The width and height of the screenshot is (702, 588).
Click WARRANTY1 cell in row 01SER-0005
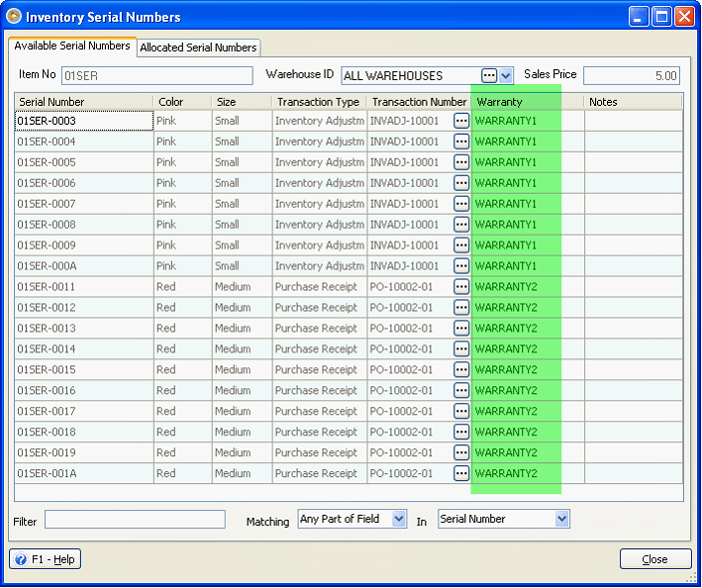click(x=529, y=162)
